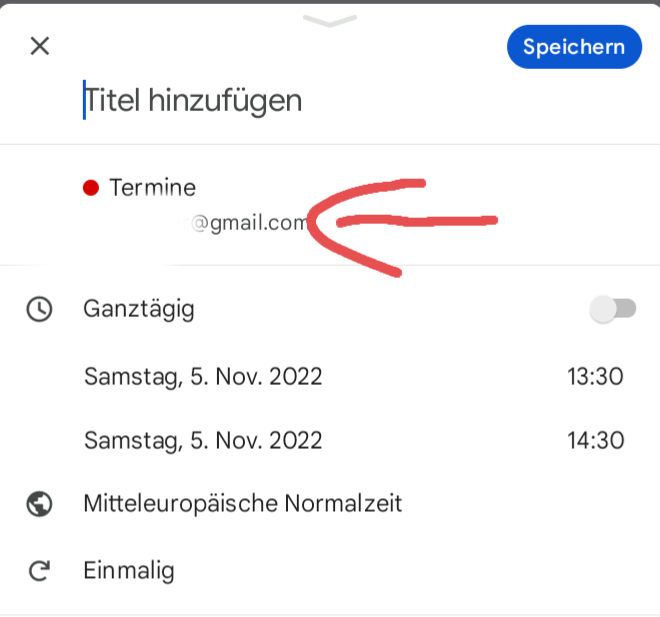Open the Termine calendar selector
Image resolution: width=660 pixels, height=617 pixels.
click(153, 187)
